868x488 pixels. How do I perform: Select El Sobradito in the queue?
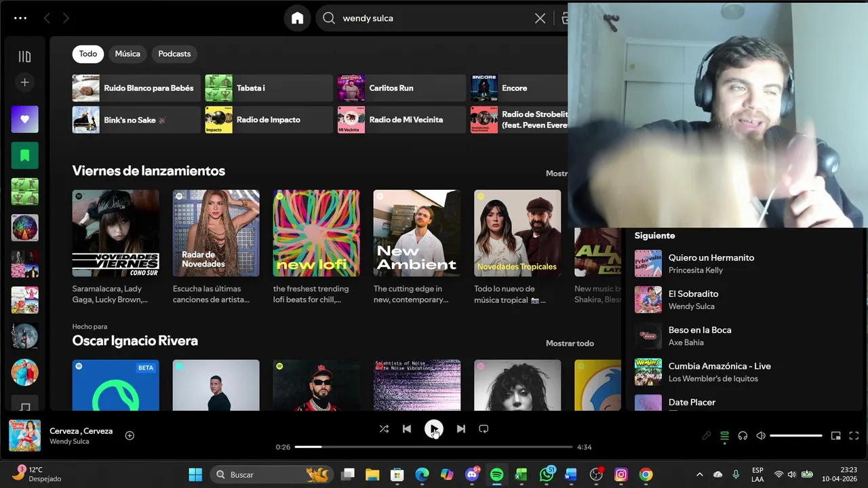point(693,293)
